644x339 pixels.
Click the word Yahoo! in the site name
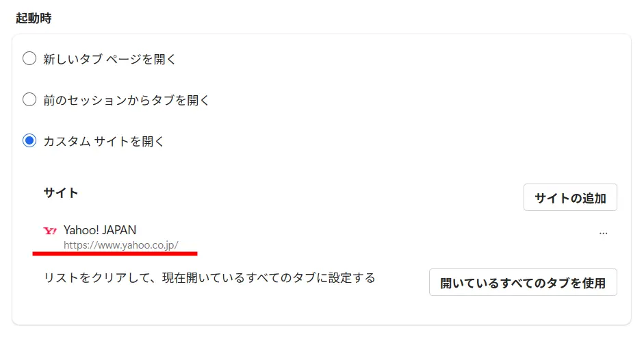coord(79,230)
